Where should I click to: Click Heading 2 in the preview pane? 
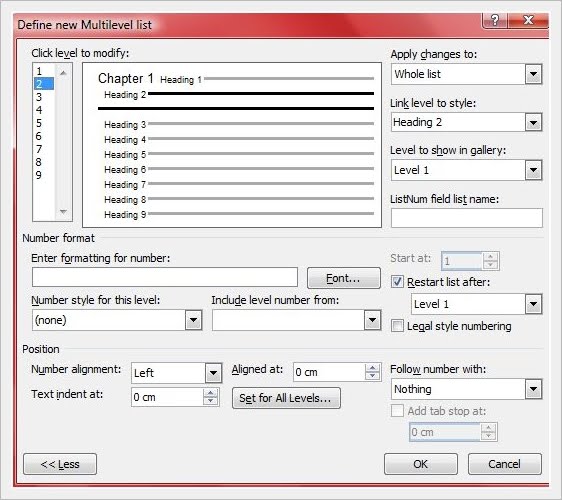point(125,95)
